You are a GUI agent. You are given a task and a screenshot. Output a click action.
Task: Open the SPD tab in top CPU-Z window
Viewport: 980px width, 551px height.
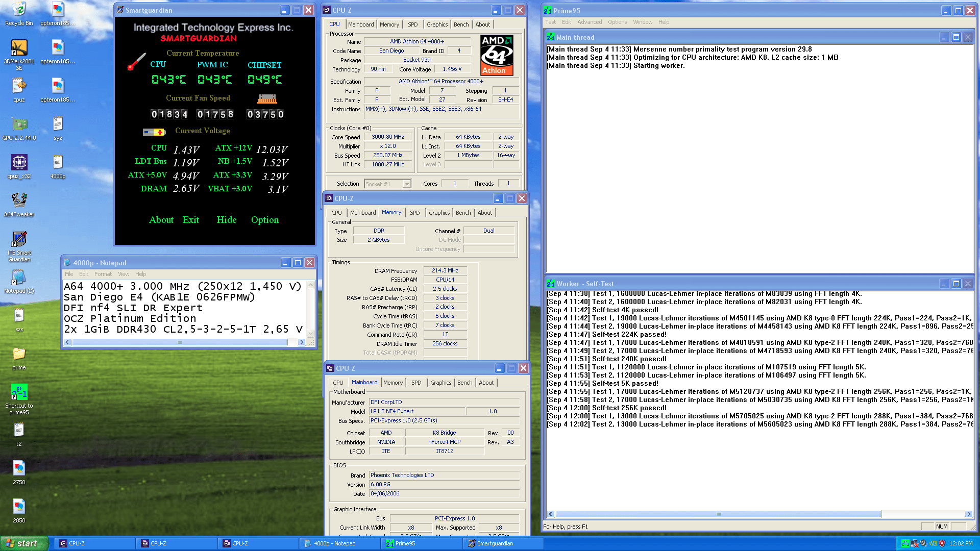click(x=412, y=24)
